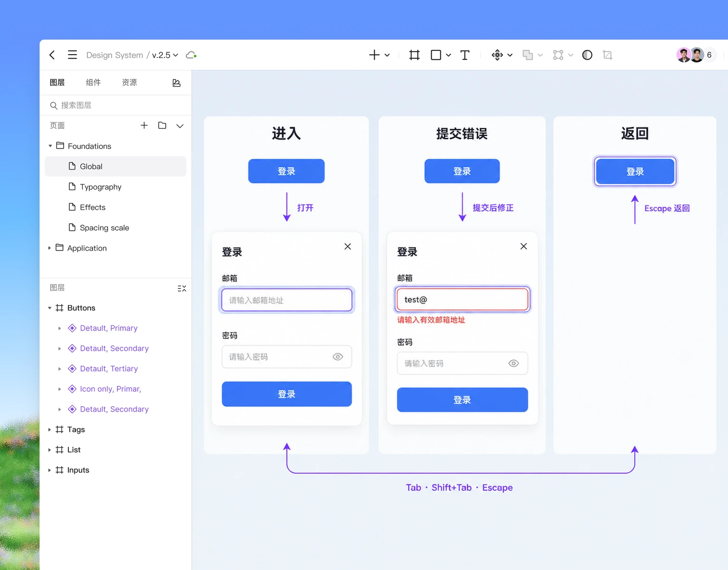Click the 登录 button atop 进入 frame
The image size is (728, 570).
[x=286, y=171]
